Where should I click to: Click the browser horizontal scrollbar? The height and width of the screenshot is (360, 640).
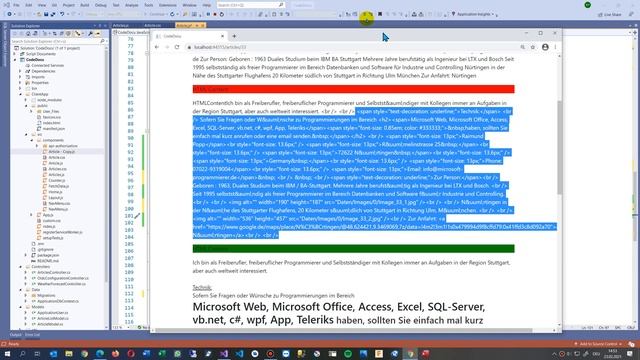coord(344,330)
